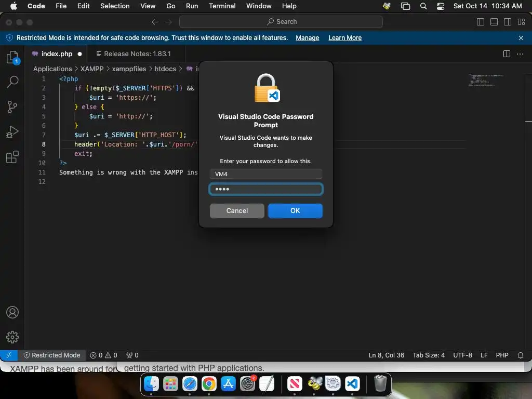Click the date and time in menu bar
Image resolution: width=532 pixels, height=399 pixels.
point(487,6)
